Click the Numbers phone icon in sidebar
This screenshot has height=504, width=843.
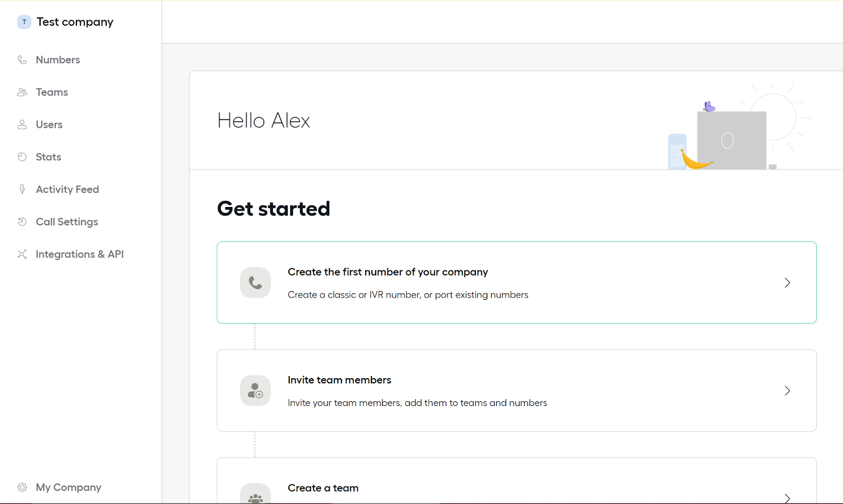(22, 60)
